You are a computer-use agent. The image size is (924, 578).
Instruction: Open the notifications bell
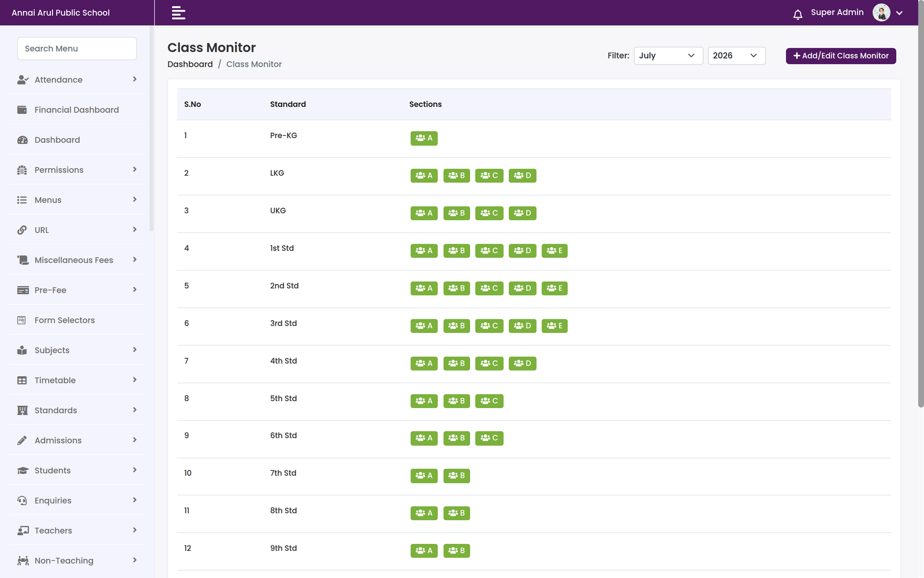[x=798, y=14]
